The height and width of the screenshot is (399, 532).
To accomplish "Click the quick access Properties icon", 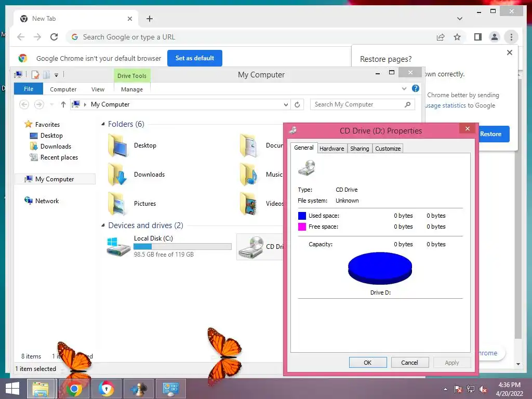I will 35,75.
